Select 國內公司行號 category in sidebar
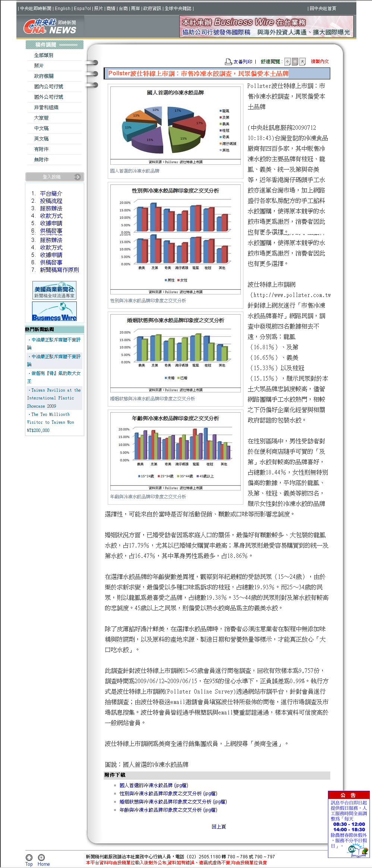 point(49,86)
